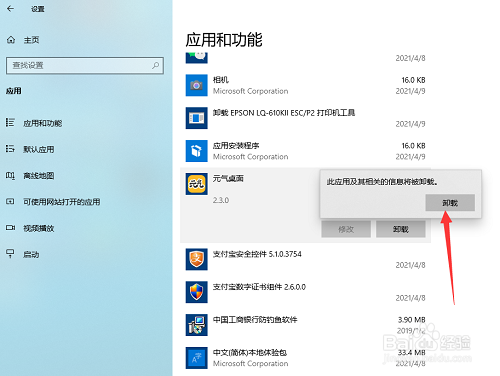Click the search magnifier icon
This screenshot has height=376, width=500.
[x=155, y=65]
